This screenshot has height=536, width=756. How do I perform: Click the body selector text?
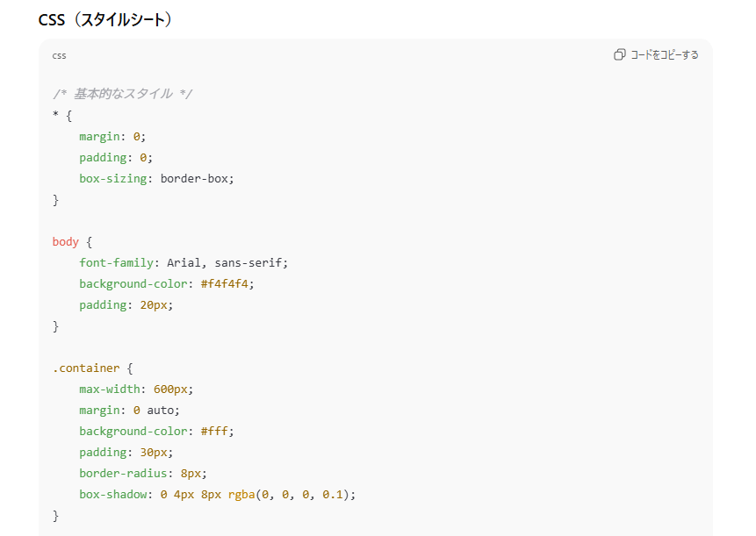coord(66,242)
